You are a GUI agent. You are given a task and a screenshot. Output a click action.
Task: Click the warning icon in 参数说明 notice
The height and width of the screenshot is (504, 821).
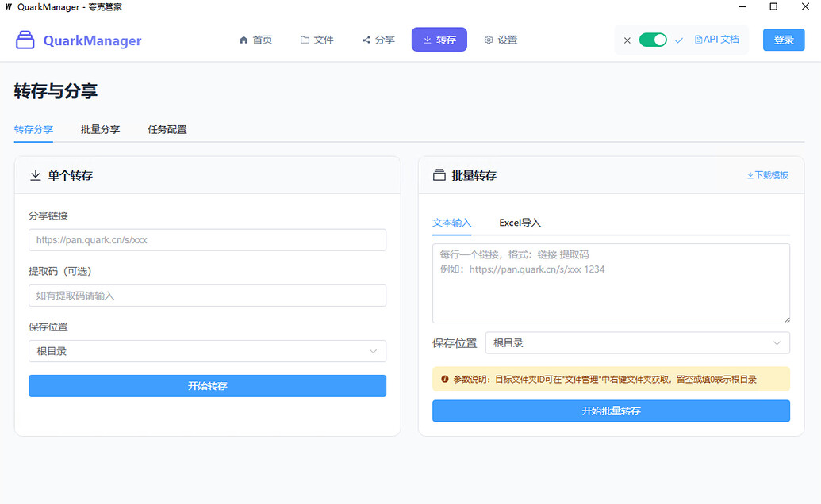[x=444, y=379]
